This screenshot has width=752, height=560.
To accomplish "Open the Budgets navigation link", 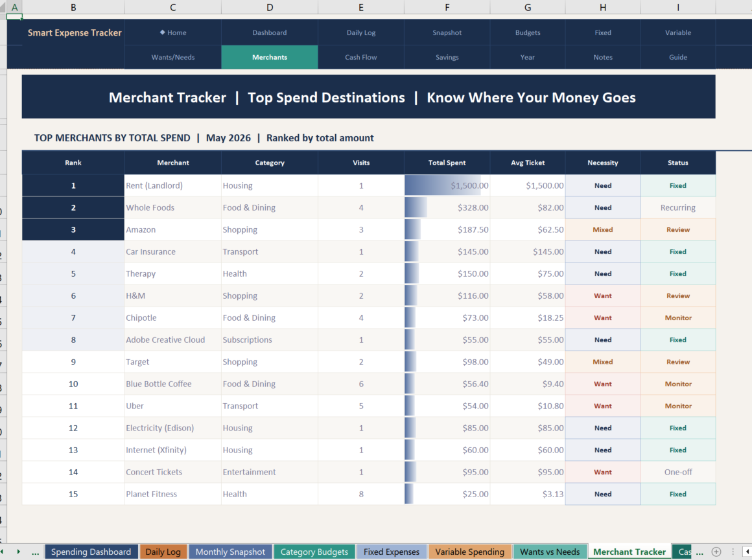I will 528,32.
